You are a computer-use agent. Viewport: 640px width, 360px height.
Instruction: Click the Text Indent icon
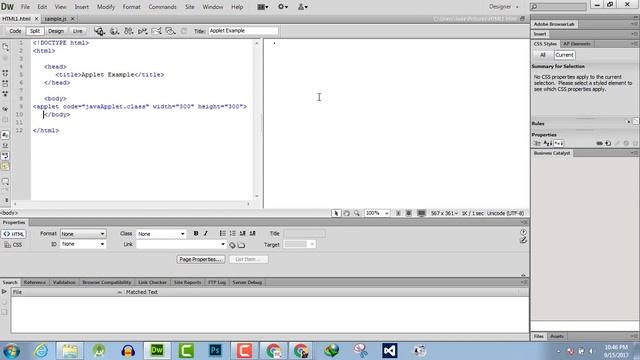click(x=253, y=233)
